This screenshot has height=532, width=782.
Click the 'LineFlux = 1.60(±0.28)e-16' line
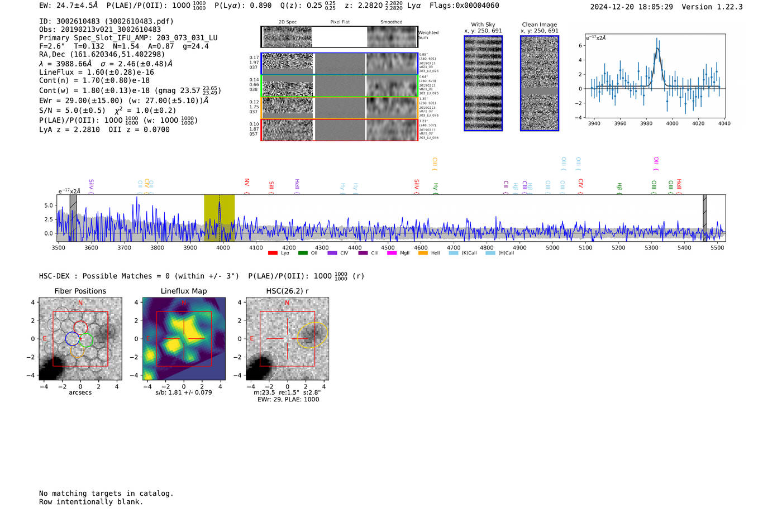pyautogui.click(x=97, y=72)
